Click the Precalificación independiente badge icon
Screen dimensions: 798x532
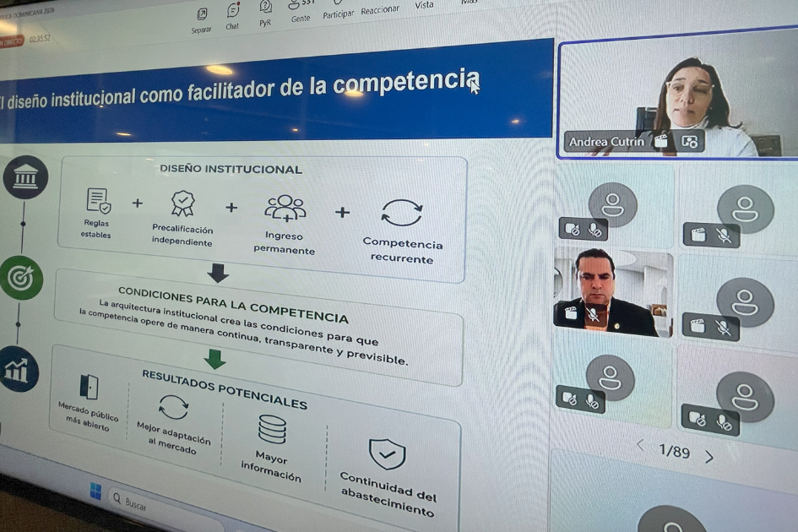coord(182,204)
